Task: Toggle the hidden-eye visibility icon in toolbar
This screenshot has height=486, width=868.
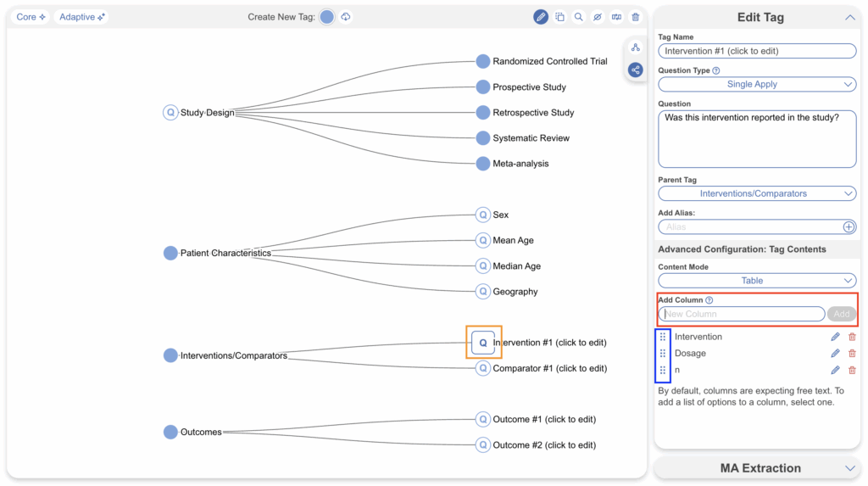Action: pos(598,17)
